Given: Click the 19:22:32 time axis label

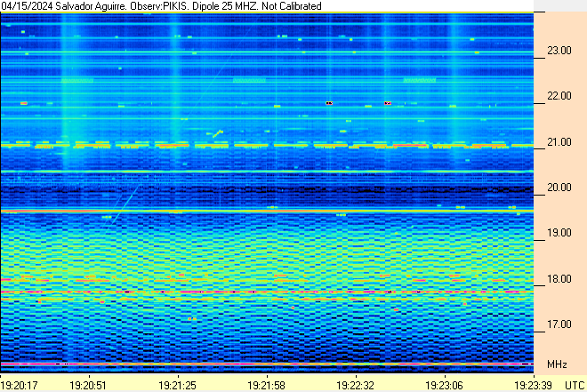Looking at the screenshot, I should coord(355,385).
